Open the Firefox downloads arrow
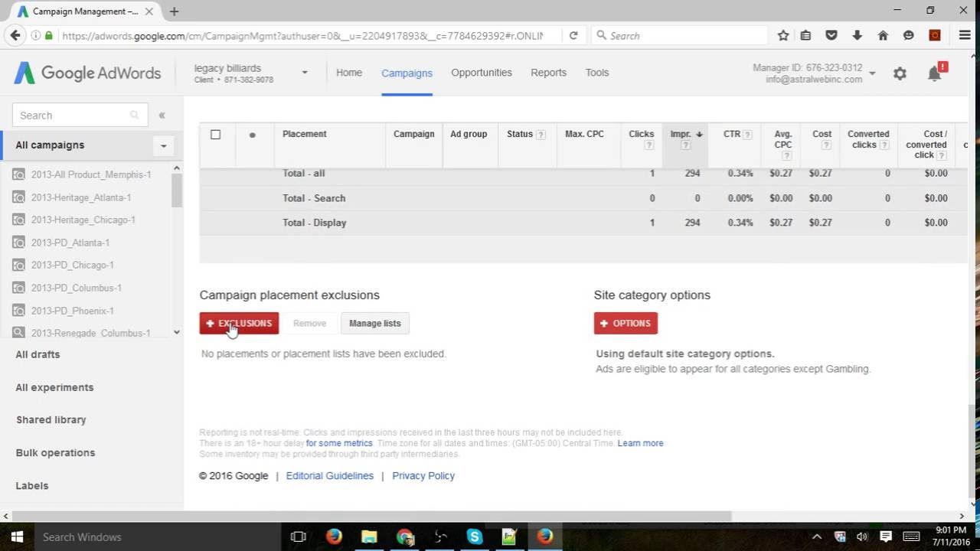This screenshot has width=980, height=551. click(857, 35)
